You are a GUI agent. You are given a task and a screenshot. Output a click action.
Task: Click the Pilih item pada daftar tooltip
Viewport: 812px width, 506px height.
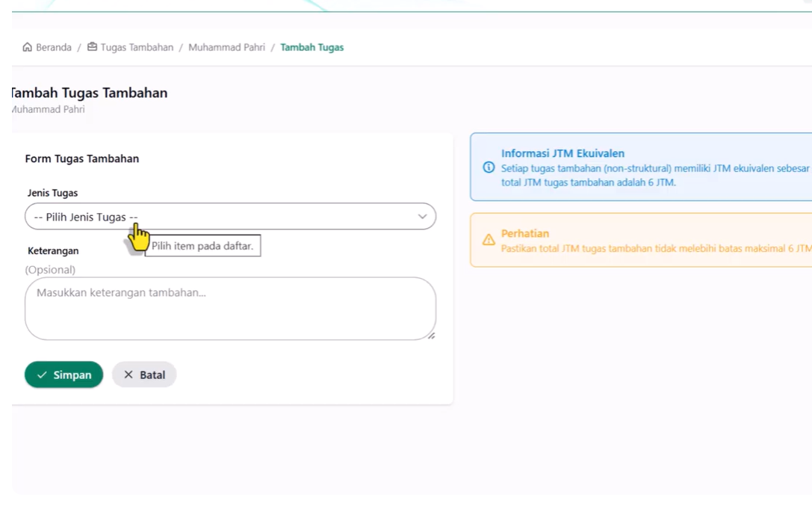(203, 245)
